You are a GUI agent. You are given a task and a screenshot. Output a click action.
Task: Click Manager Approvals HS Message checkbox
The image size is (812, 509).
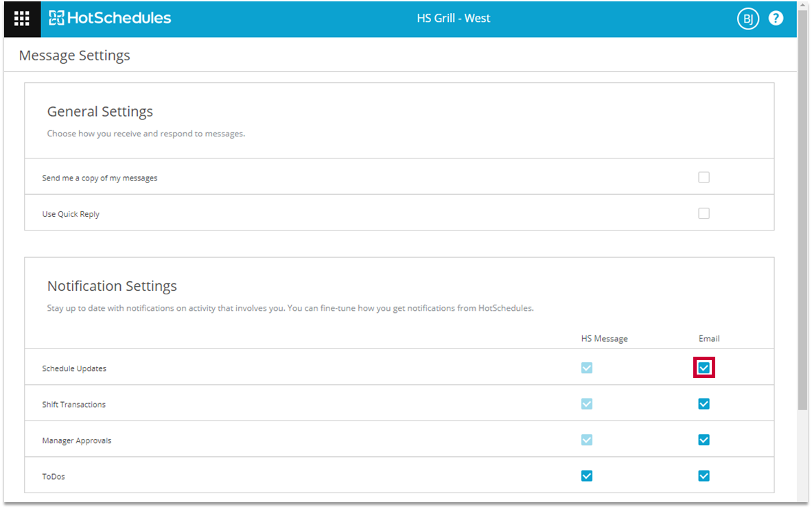tap(586, 440)
